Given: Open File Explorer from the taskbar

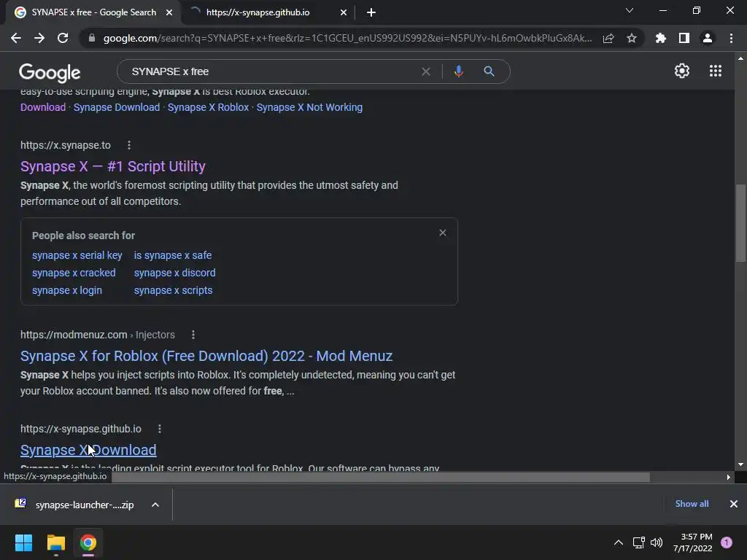Looking at the screenshot, I should click(55, 542).
